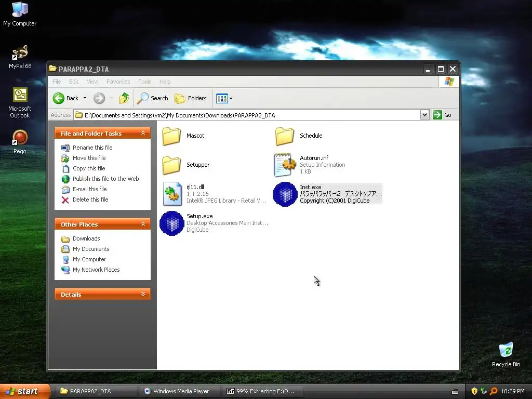Go to My Computer in Other Places

pyautogui.click(x=89, y=260)
